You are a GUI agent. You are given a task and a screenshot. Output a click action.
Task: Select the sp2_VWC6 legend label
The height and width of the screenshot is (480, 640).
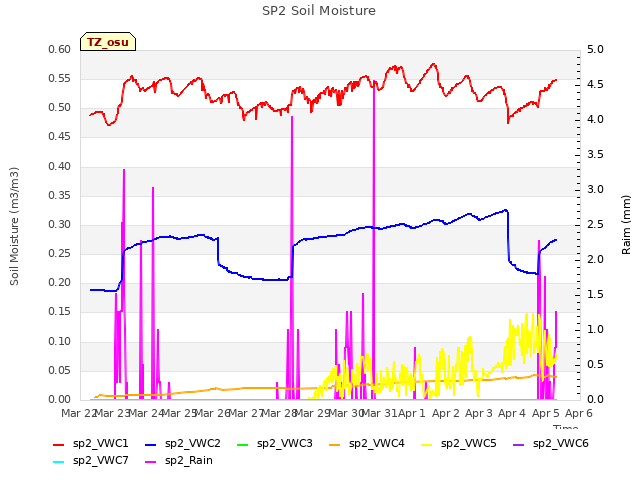[561, 443]
